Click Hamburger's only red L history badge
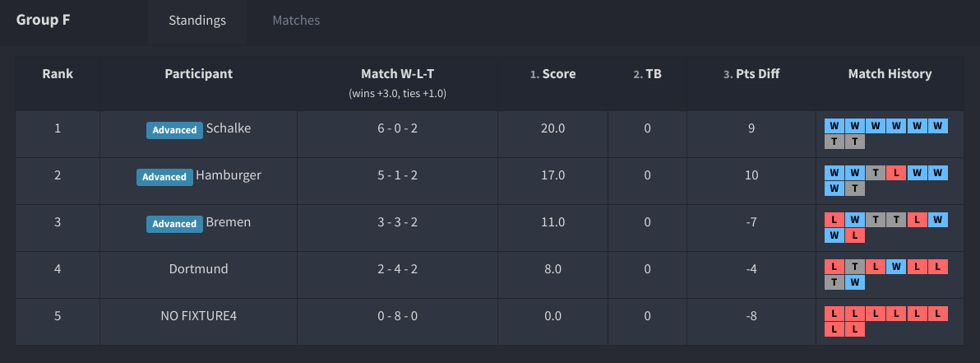Viewport: 980px width, 363px height. point(897,173)
